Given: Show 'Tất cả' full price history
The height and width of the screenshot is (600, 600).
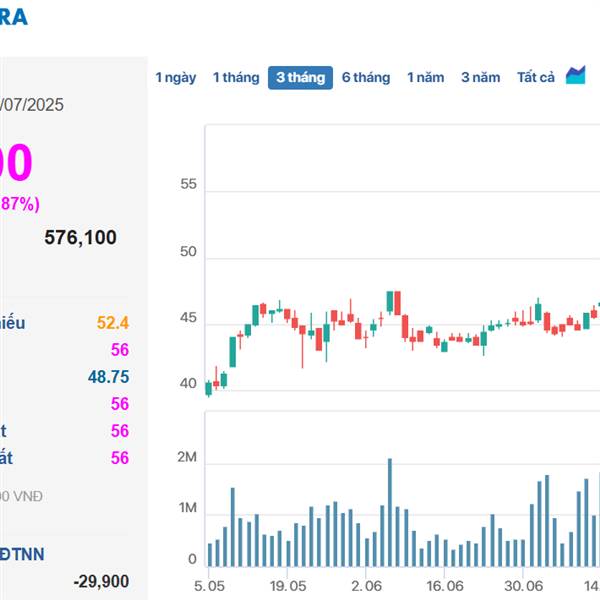Looking at the screenshot, I should point(536,78).
